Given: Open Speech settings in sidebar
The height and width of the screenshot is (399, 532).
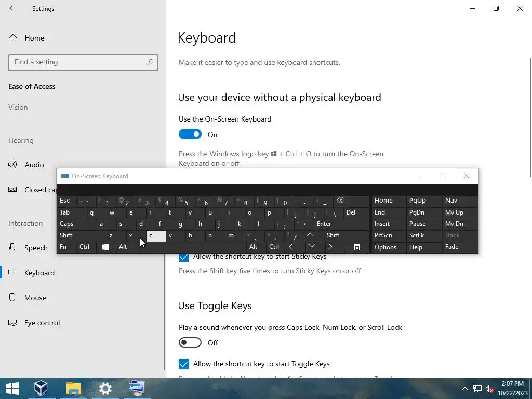Looking at the screenshot, I should [28, 248].
